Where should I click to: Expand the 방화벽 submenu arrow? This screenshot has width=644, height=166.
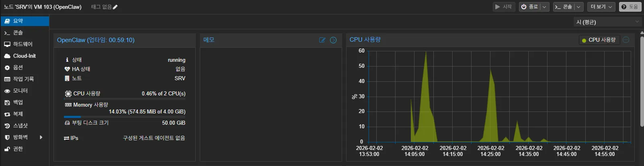(x=41, y=137)
